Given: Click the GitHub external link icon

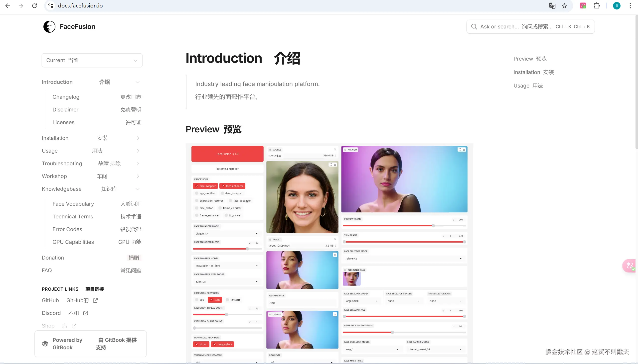Looking at the screenshot, I should tap(95, 300).
